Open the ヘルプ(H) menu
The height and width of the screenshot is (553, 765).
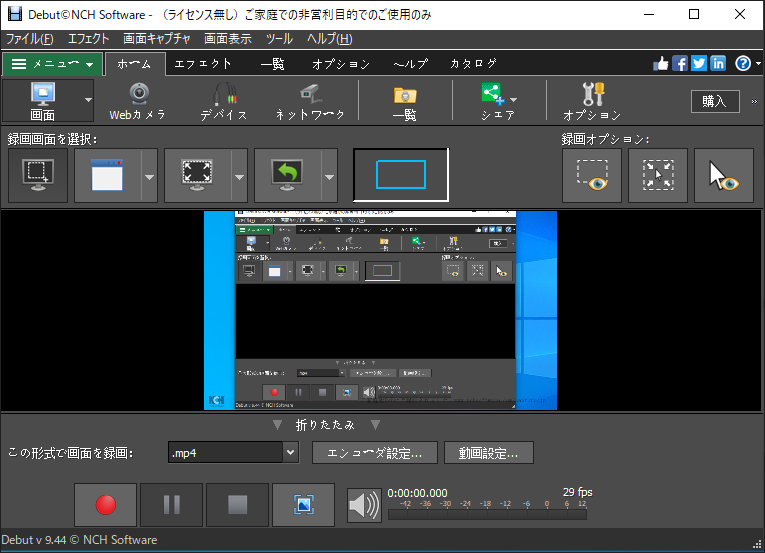coord(330,39)
